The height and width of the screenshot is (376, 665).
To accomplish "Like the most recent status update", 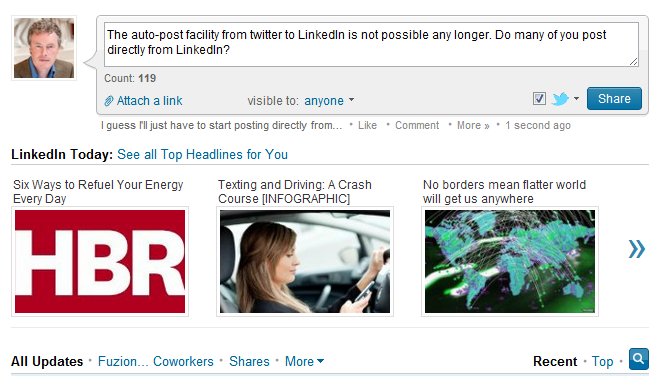I will click(x=367, y=125).
